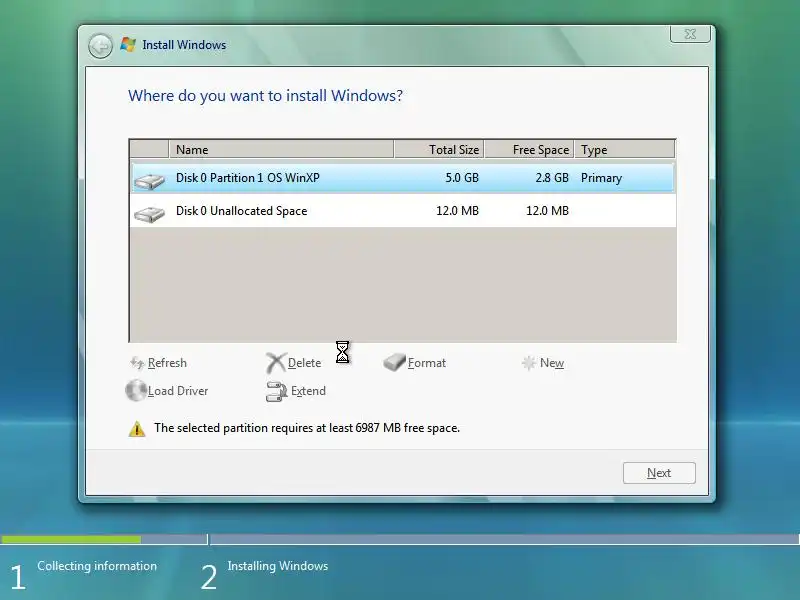Select Disk 0 Partition 1 OS WinXP
The height and width of the screenshot is (600, 800).
tap(403, 178)
